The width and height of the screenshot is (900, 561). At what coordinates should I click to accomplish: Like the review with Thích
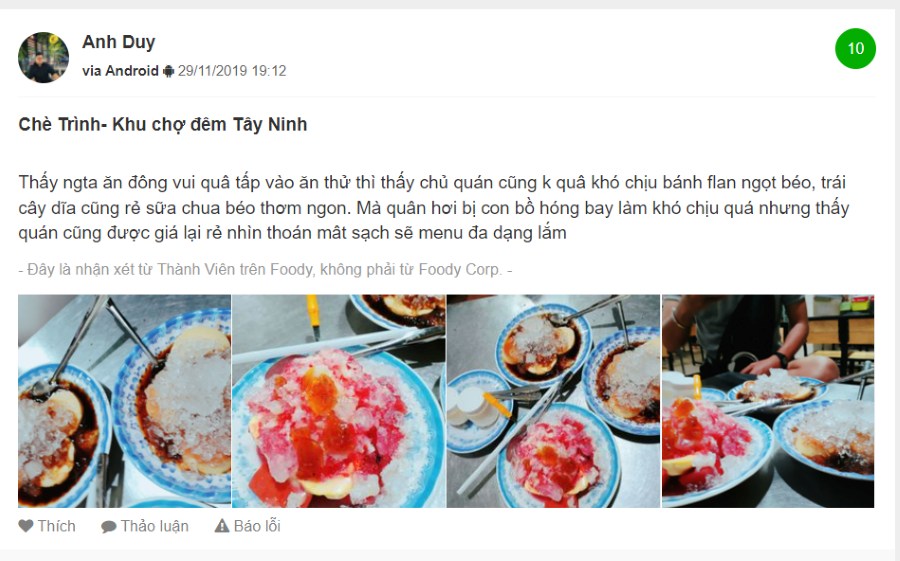(47, 526)
